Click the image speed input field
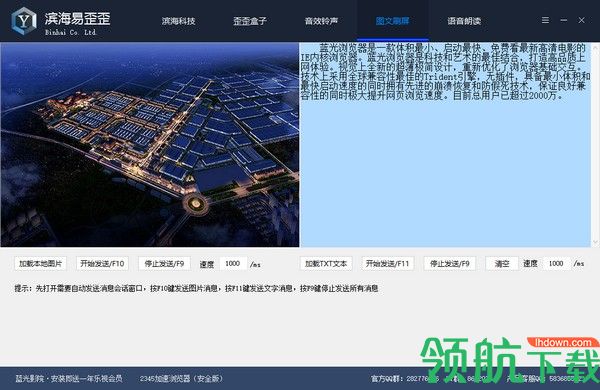This screenshot has height=390, width=600. 233,264
